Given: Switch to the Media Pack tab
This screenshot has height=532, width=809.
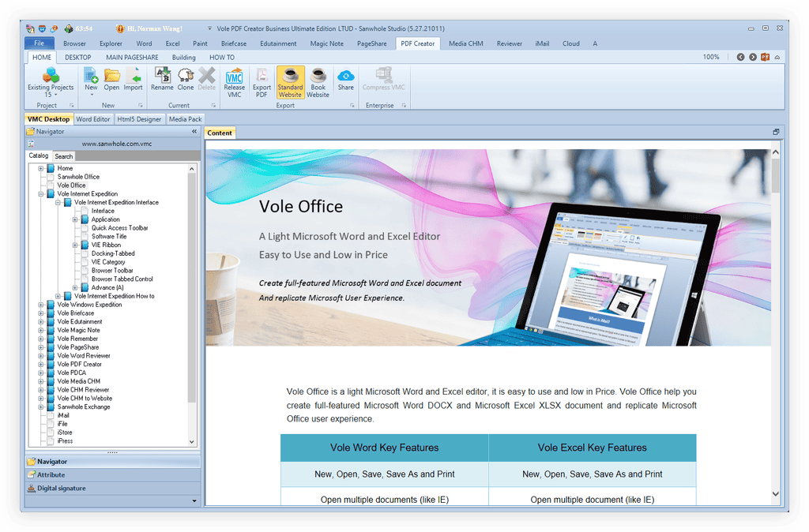Looking at the screenshot, I should (x=185, y=119).
